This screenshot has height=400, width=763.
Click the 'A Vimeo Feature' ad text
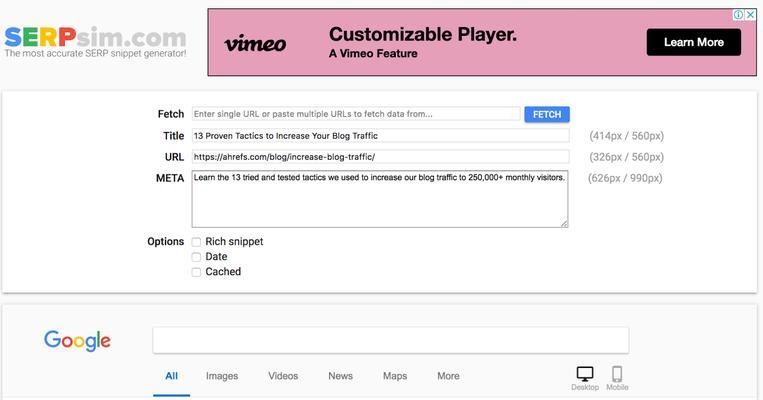(373, 54)
